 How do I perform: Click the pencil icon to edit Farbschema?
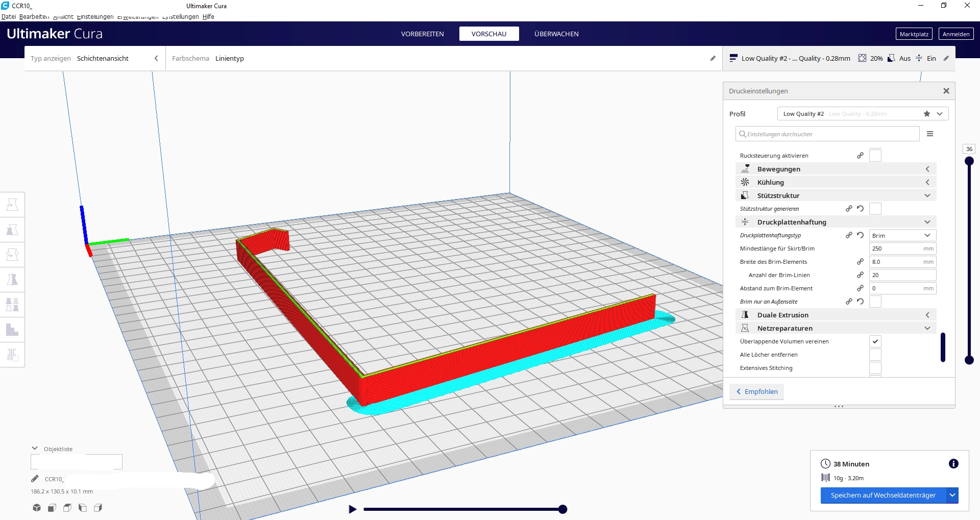[713, 58]
